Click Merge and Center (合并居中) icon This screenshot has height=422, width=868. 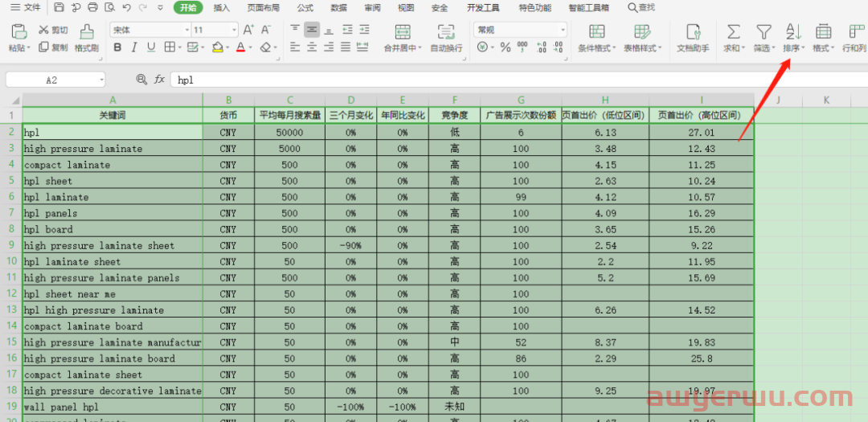pos(403,31)
